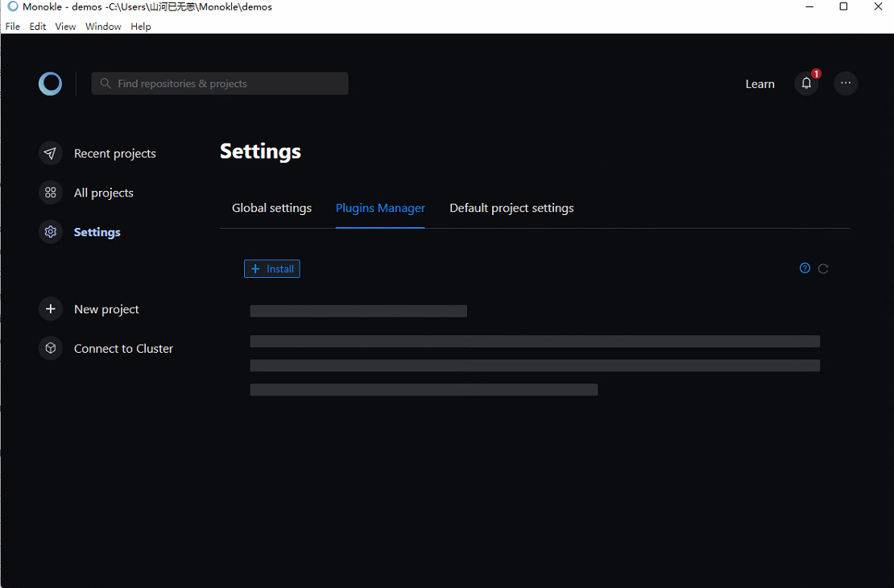This screenshot has height=588, width=894.
Task: Open the Edit menu
Action: tap(38, 27)
